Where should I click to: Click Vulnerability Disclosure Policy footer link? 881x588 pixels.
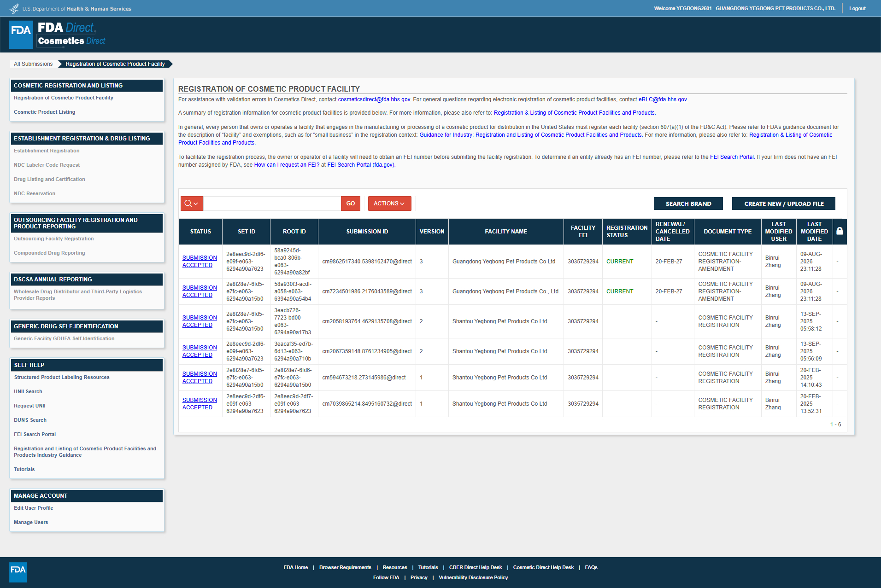point(473,577)
